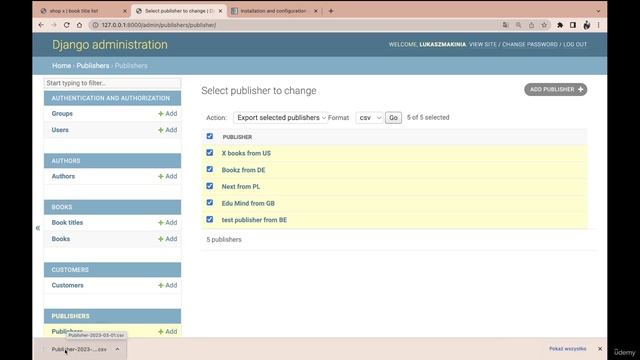Uncheck the Bookz from DE checkbox
Screen dimensions: 640x360
[x=210, y=169]
